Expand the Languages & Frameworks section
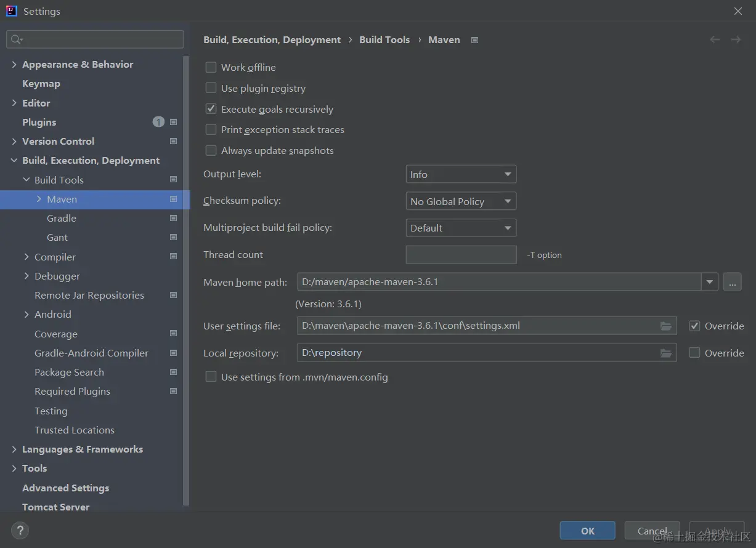This screenshot has height=548, width=756. [x=14, y=449]
